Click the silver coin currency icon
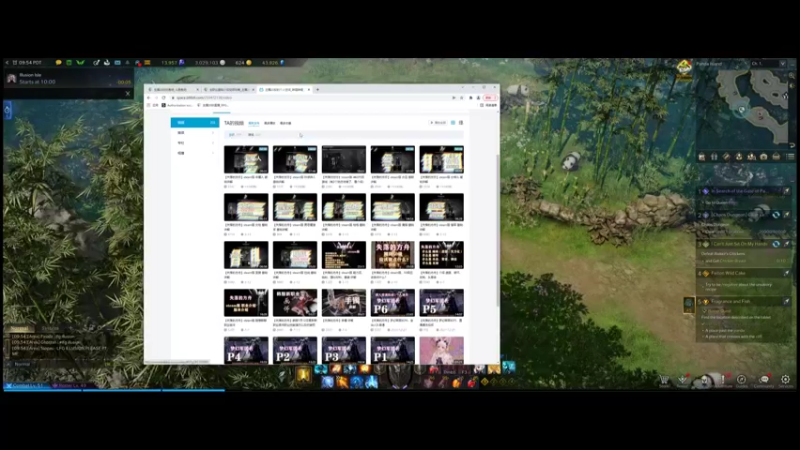Screen dimensions: 800x450 click(x=222, y=62)
